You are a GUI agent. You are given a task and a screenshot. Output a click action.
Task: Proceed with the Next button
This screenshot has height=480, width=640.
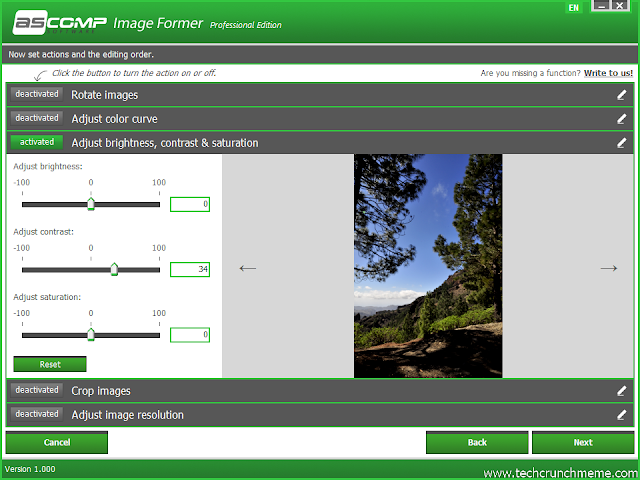coord(583,442)
